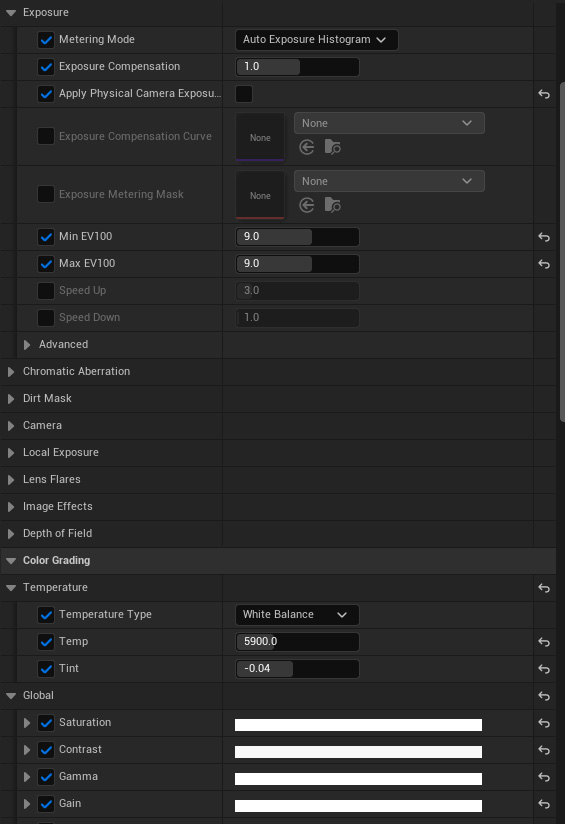This screenshot has height=824, width=565.
Task: Click the Exposure Compensation slider field
Action: [x=297, y=67]
